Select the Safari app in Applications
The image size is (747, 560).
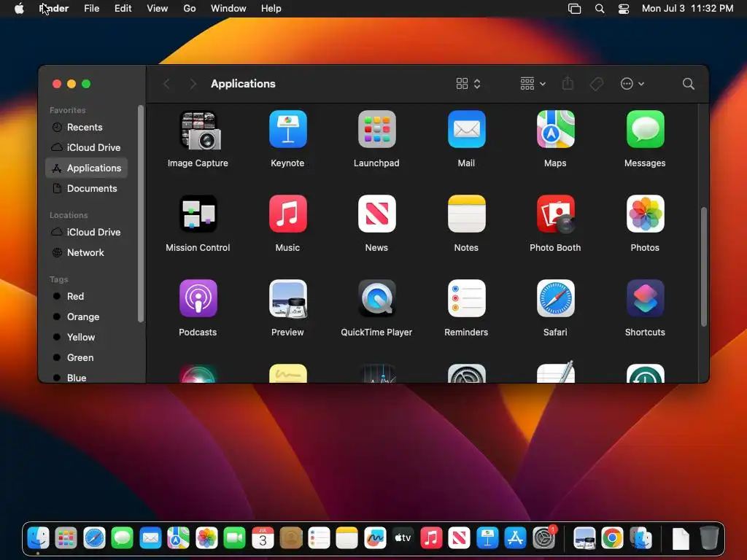click(555, 298)
